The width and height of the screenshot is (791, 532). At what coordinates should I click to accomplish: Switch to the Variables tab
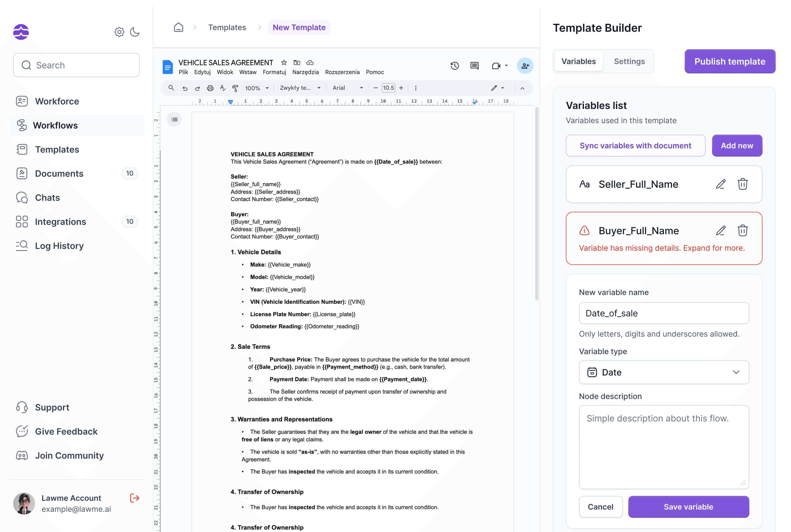tap(578, 61)
